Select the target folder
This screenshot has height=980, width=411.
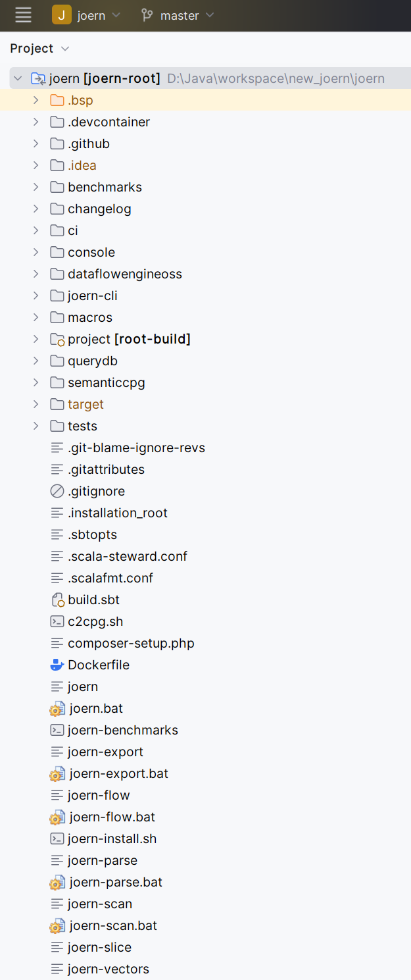click(x=85, y=404)
